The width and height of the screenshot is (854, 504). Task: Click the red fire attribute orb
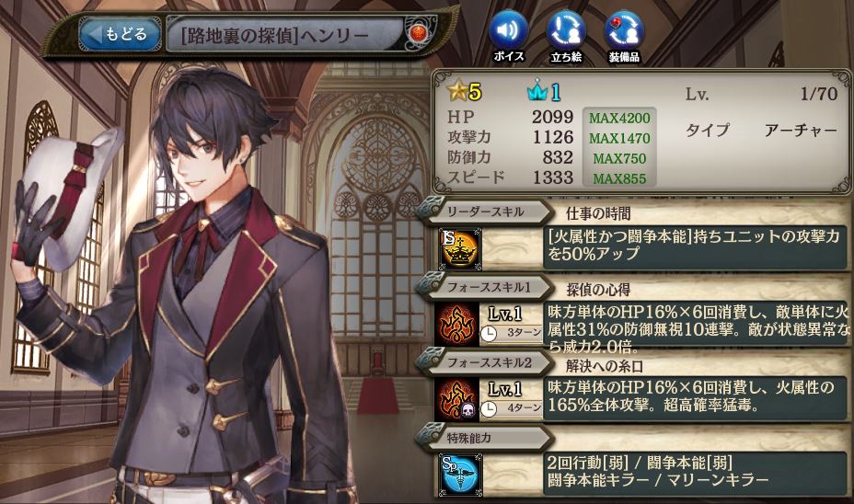(x=421, y=31)
